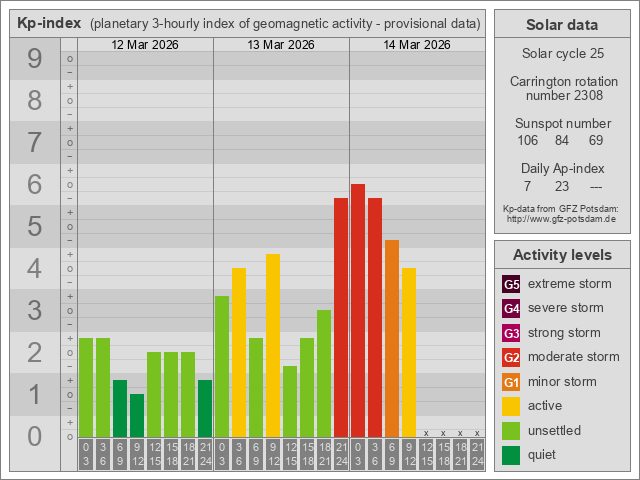Click the sunspot number 106
Image resolution: width=640 pixels, height=480 pixels.
click(x=528, y=140)
